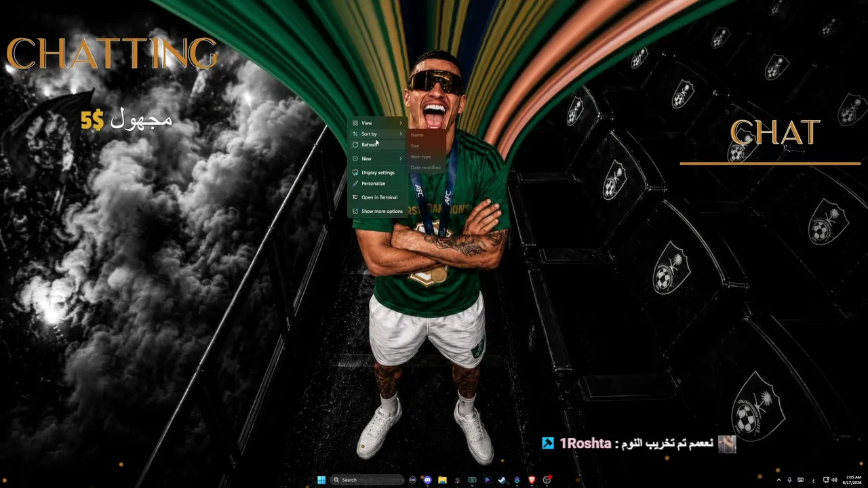The height and width of the screenshot is (488, 868).
Task: Launch File Explorer from the taskbar
Action: pyautogui.click(x=442, y=480)
